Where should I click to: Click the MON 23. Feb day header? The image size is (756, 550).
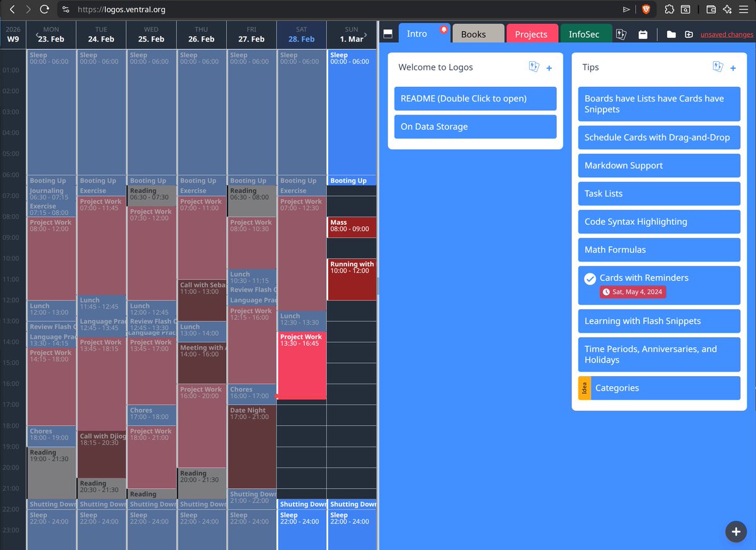tap(51, 35)
